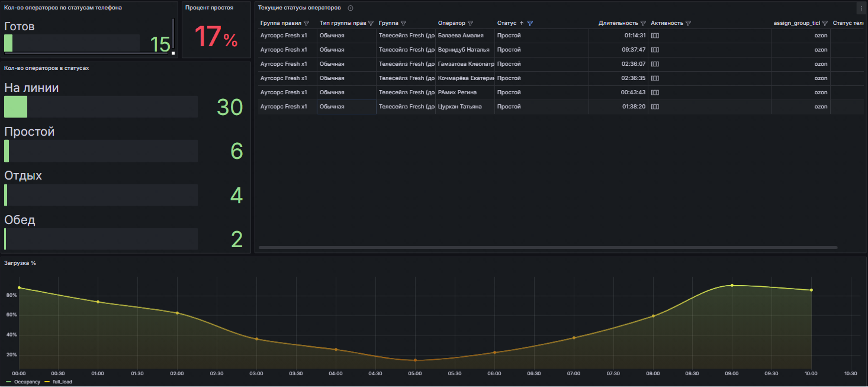The width and height of the screenshot is (868, 387).
Task: Click the Простой bar gauge
Action: pos(101,151)
